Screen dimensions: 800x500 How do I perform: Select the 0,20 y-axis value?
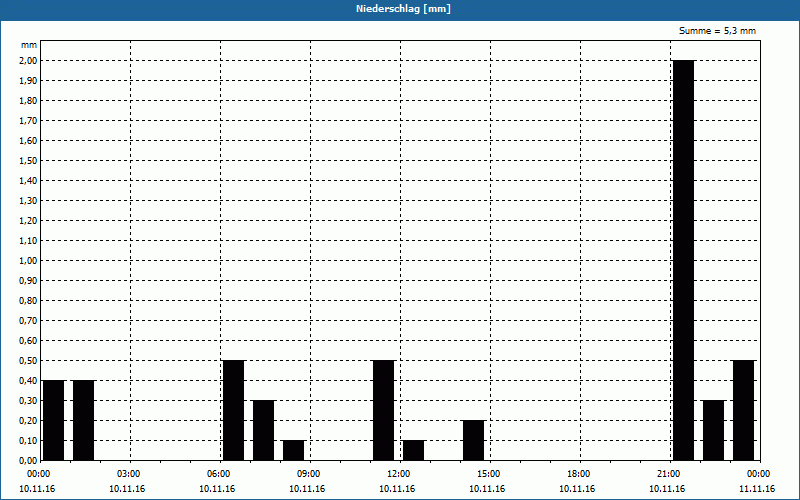[29, 420]
